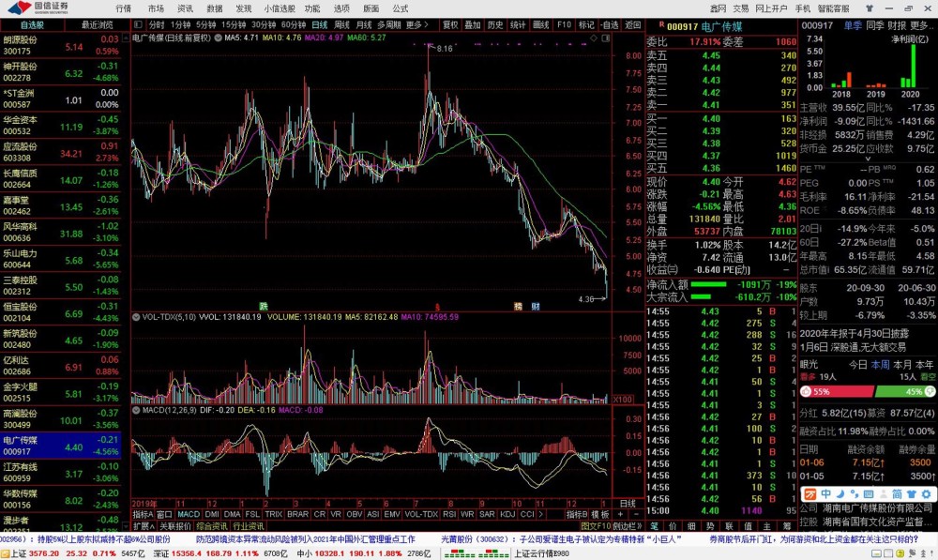The image size is (938, 560).
Task: Click the red 55% bullish thumbs-up icon
Action: (x=807, y=391)
